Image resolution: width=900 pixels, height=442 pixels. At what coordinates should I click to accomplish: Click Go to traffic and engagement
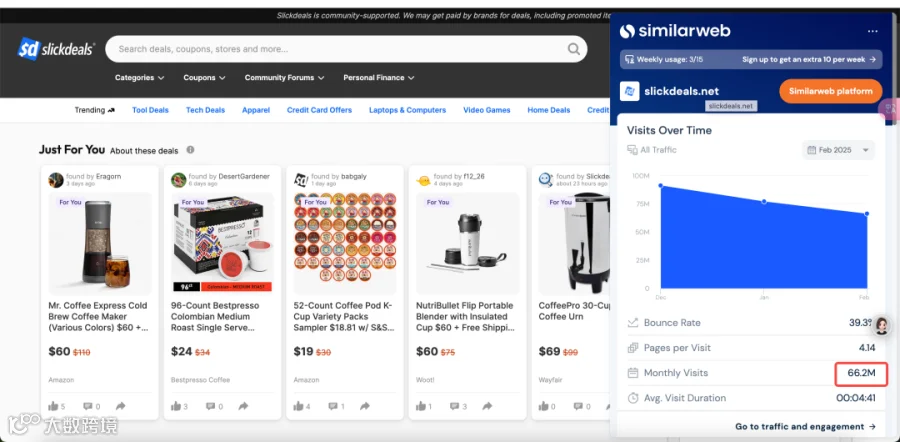click(805, 427)
